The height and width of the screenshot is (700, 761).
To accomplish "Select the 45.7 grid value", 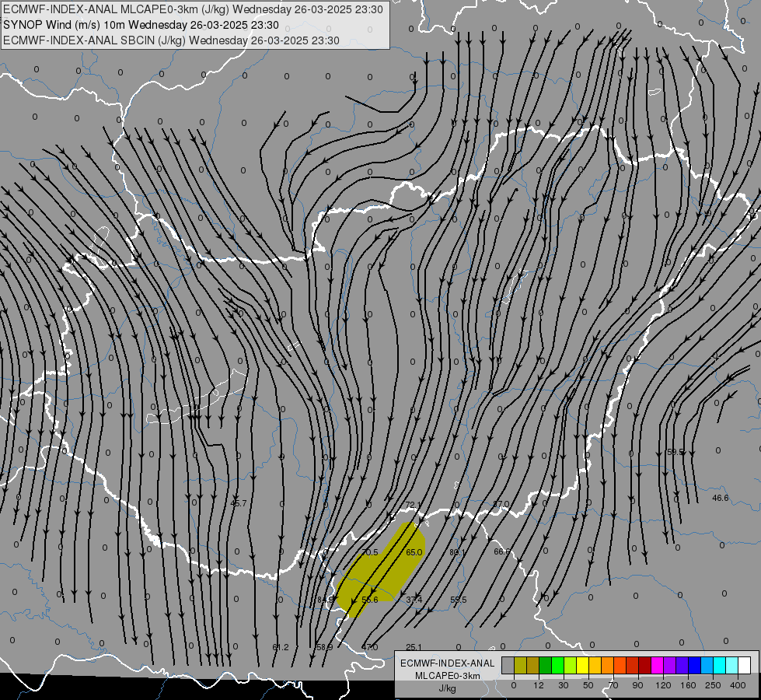I will (x=239, y=503).
